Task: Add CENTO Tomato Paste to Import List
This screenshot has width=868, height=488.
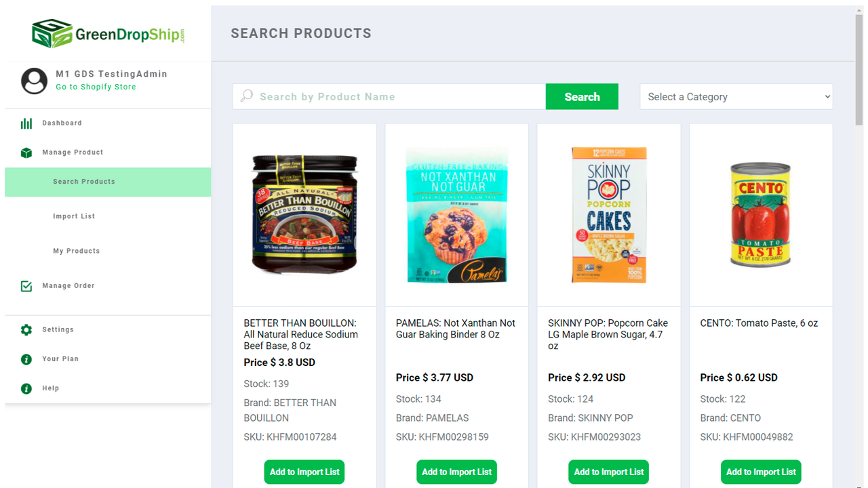Action: click(760, 472)
